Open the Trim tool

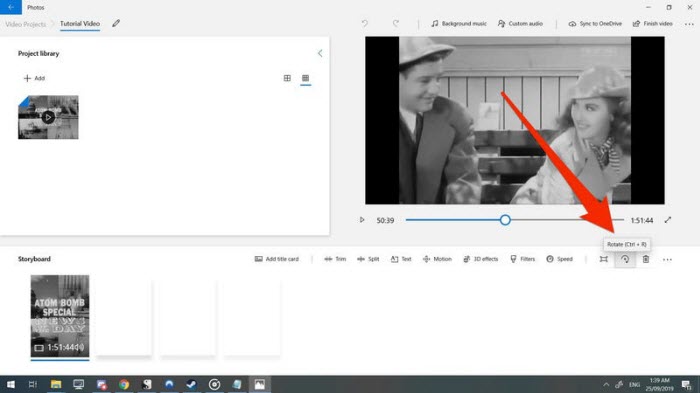click(x=335, y=259)
